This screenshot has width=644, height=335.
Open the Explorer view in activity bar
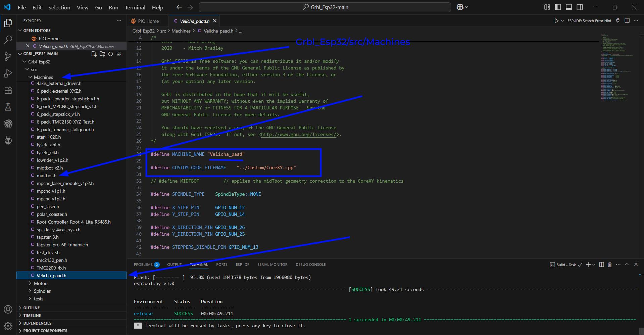8,23
